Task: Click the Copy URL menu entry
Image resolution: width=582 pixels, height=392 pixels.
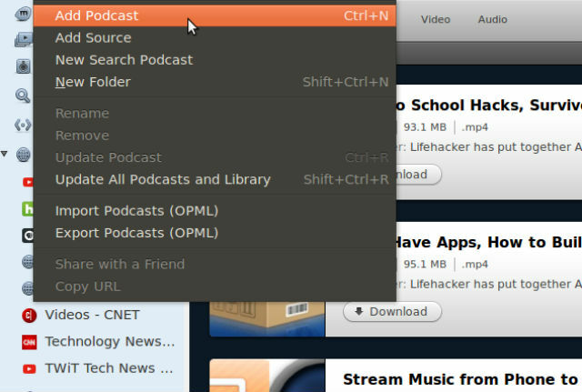Action: point(215,286)
